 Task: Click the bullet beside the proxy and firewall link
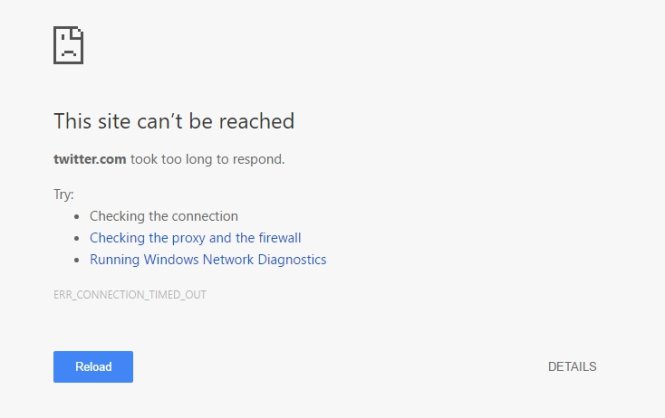78,239
